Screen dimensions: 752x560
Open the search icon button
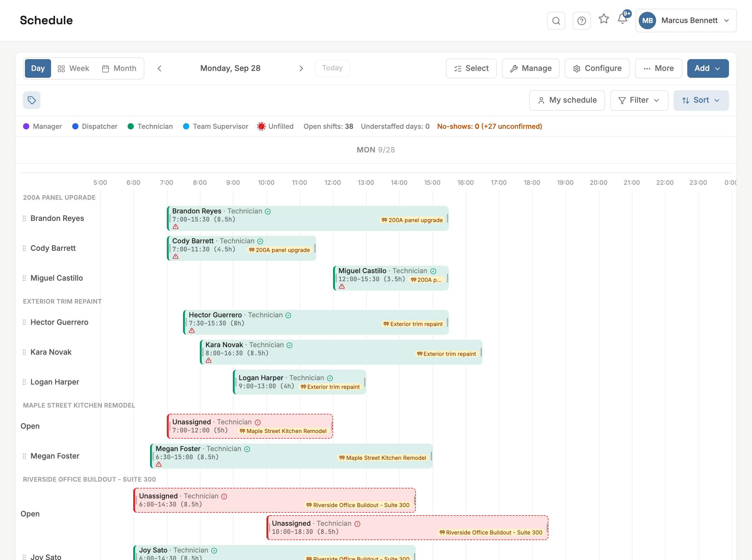(x=556, y=21)
